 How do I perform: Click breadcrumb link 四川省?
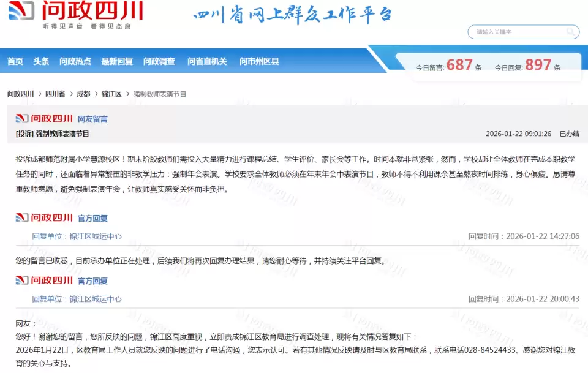(55, 94)
